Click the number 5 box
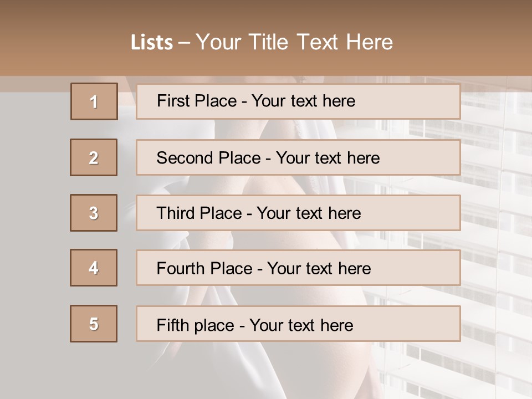 point(94,324)
